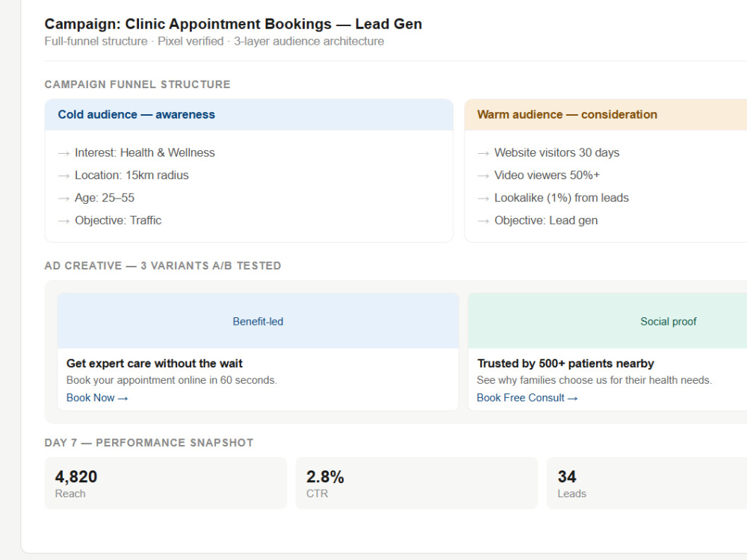Select the Warm audience consideration header
747x560 pixels.
[x=606, y=115]
